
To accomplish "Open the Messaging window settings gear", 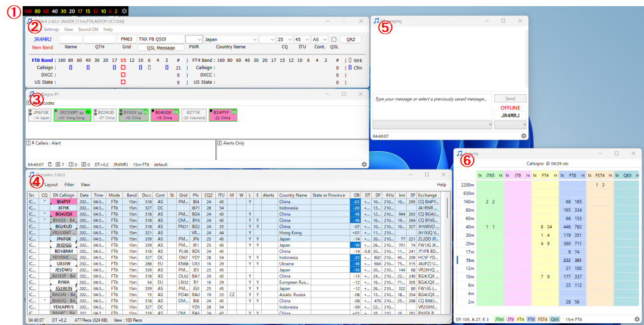I will click(x=524, y=136).
